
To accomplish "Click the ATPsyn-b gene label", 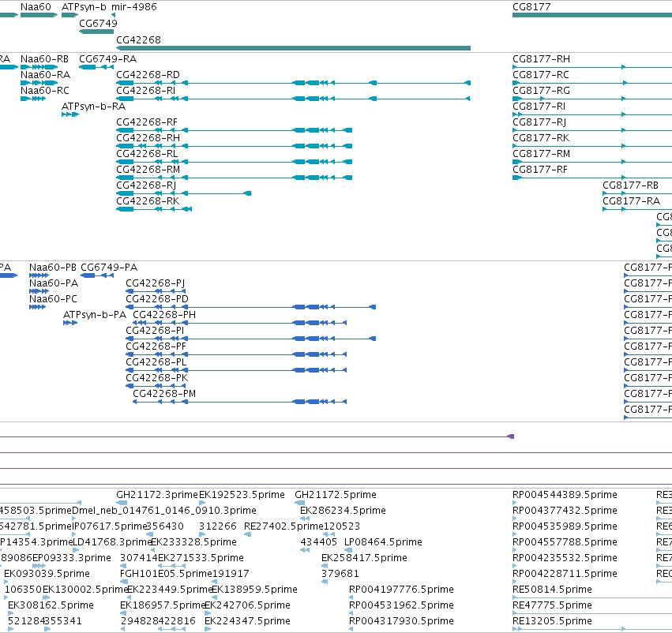I will point(84,7).
